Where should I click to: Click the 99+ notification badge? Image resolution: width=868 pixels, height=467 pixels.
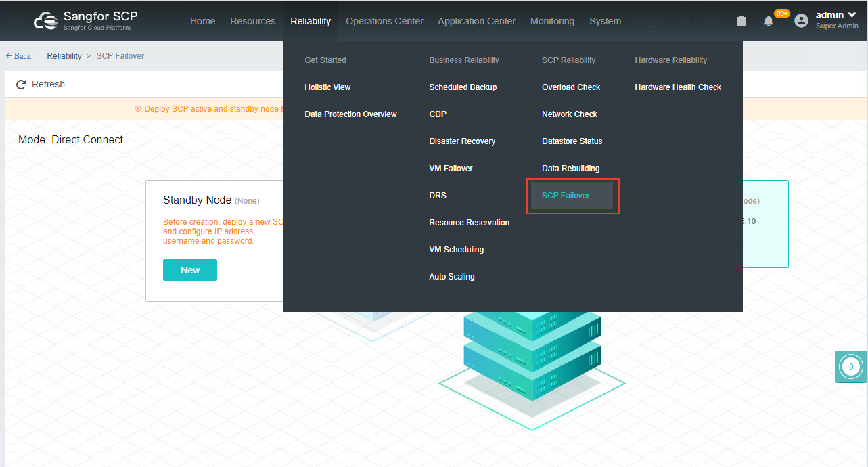click(x=782, y=13)
